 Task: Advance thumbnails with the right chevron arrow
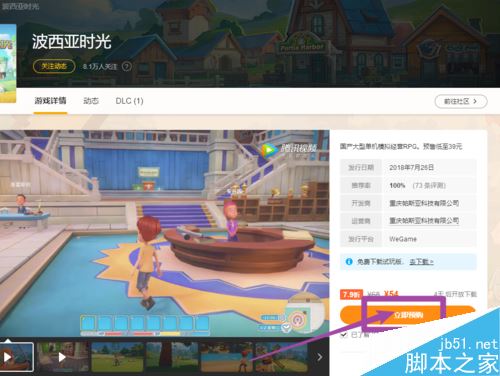(319, 357)
